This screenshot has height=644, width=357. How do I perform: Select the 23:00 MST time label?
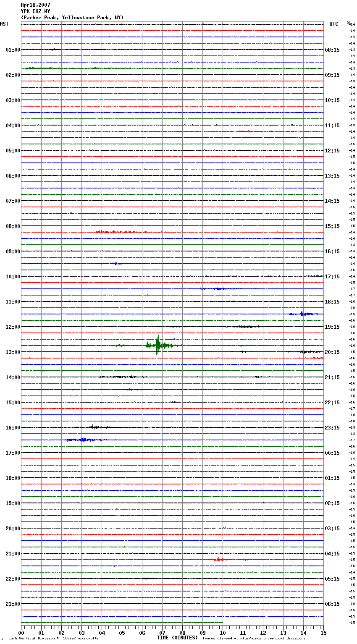(13, 604)
